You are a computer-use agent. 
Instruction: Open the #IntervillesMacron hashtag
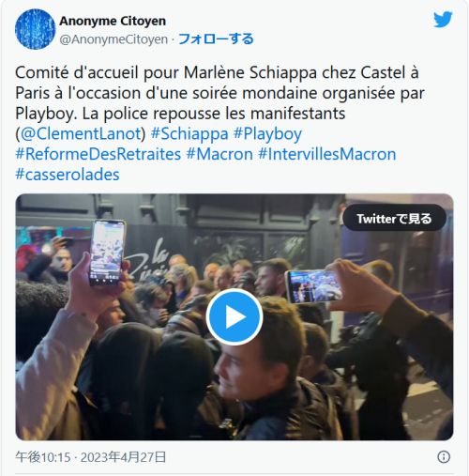tap(327, 154)
